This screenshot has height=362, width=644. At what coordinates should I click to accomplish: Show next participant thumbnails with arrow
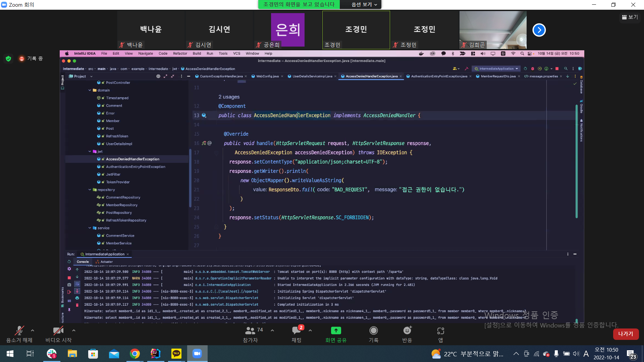tap(539, 30)
